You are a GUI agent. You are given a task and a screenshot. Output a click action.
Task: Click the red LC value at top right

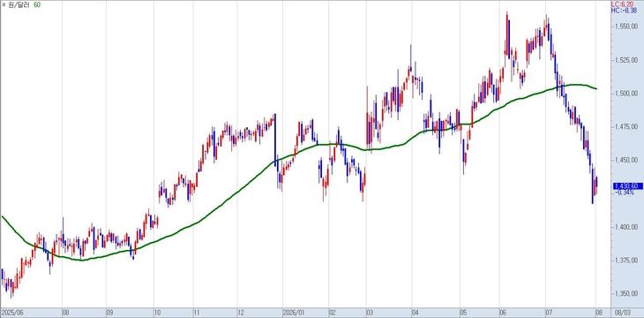[622, 4]
